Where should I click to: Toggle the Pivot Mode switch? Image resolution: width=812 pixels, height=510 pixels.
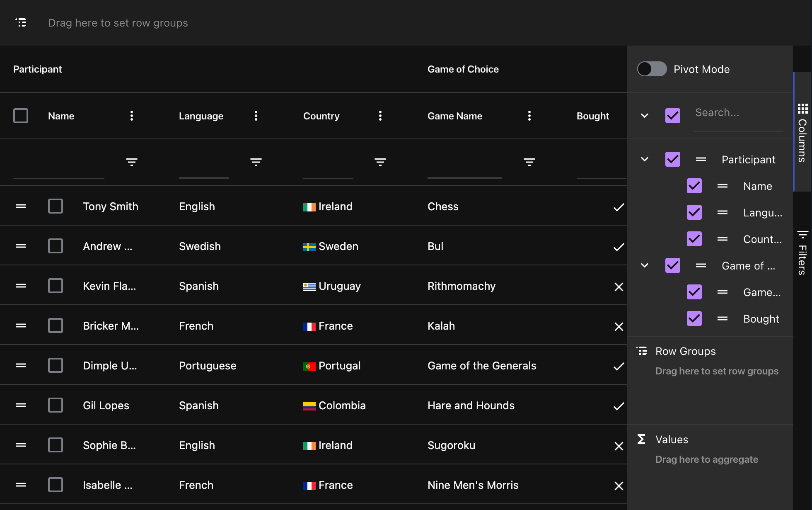pos(652,69)
